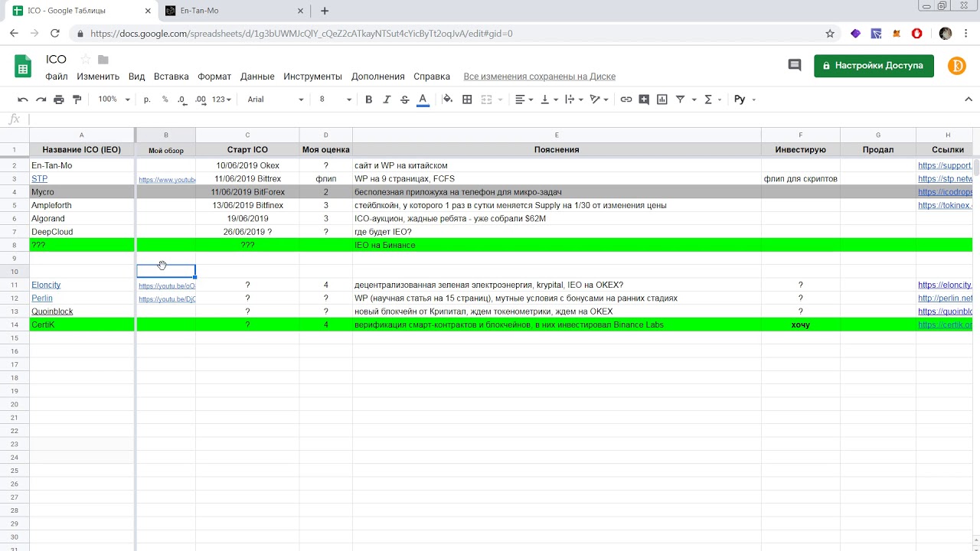Click the formula bar input
This screenshot has width=980, height=551.
point(503,119)
